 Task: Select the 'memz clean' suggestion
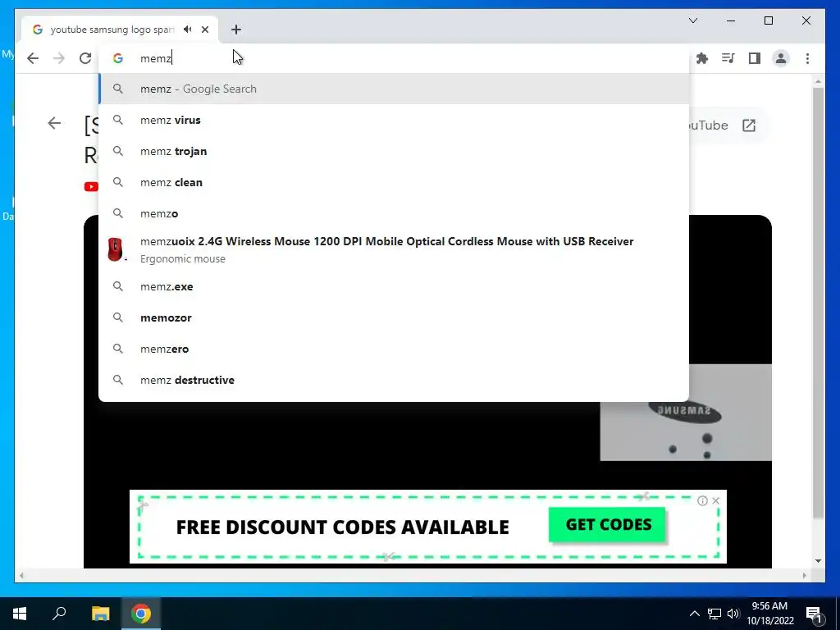[394, 182]
